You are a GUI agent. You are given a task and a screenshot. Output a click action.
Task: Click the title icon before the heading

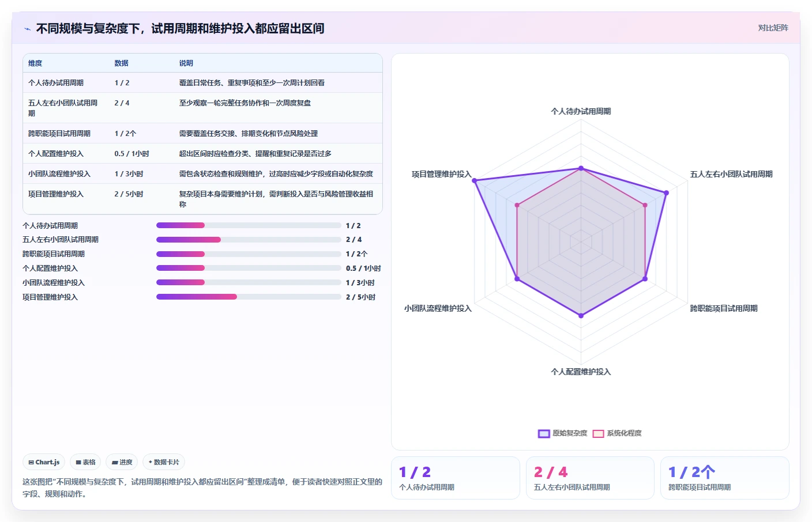[27, 29]
